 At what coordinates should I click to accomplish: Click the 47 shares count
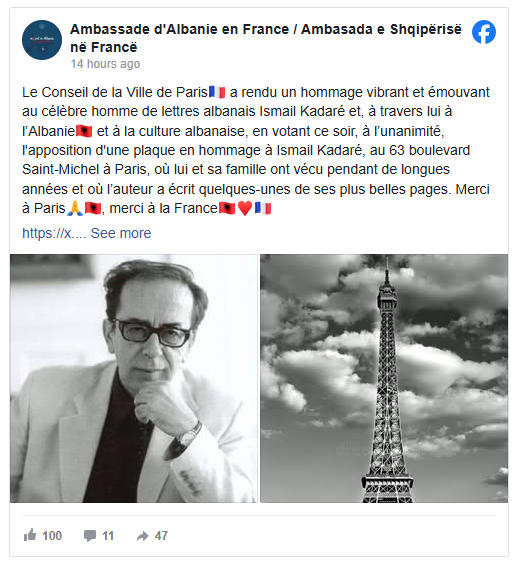(x=161, y=536)
